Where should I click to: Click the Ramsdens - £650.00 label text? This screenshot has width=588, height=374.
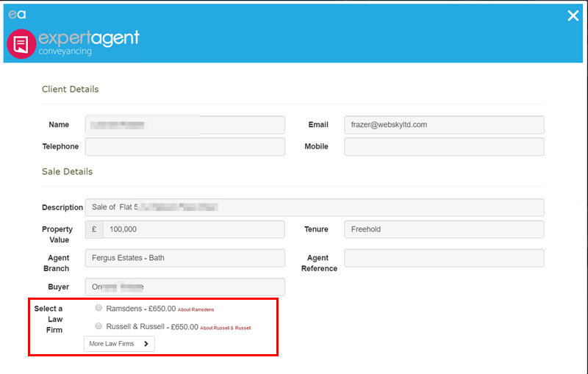141,309
